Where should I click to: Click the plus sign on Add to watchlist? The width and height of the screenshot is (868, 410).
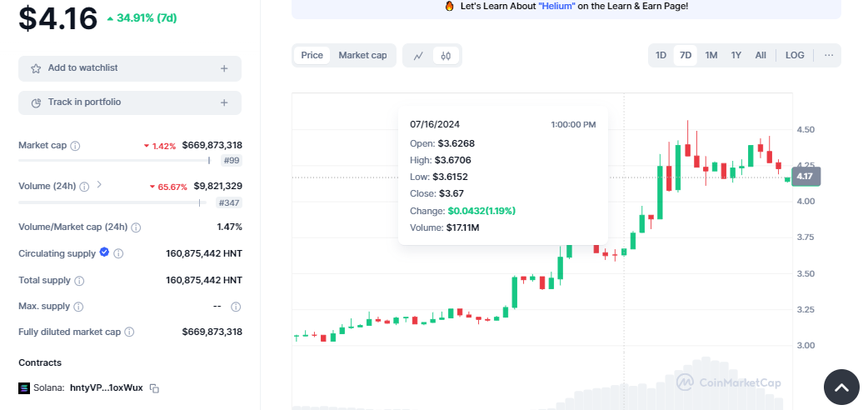pos(224,68)
